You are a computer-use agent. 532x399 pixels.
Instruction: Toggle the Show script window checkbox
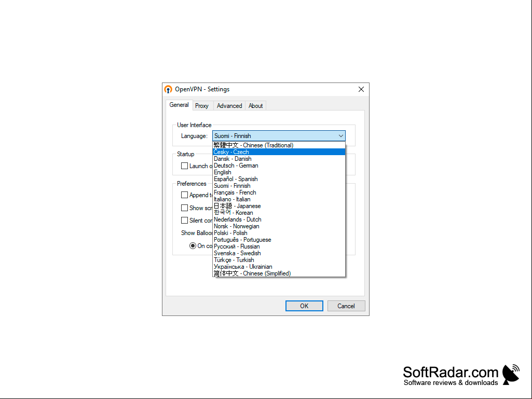coord(185,208)
